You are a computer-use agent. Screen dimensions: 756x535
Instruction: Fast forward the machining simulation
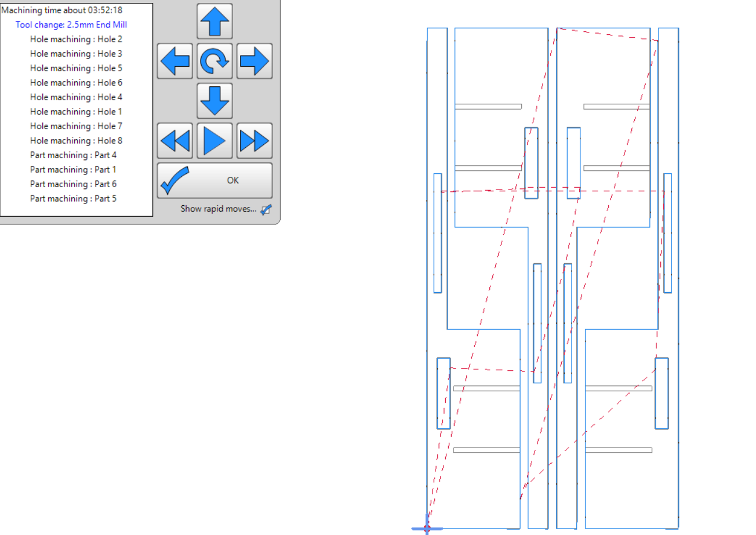click(255, 141)
